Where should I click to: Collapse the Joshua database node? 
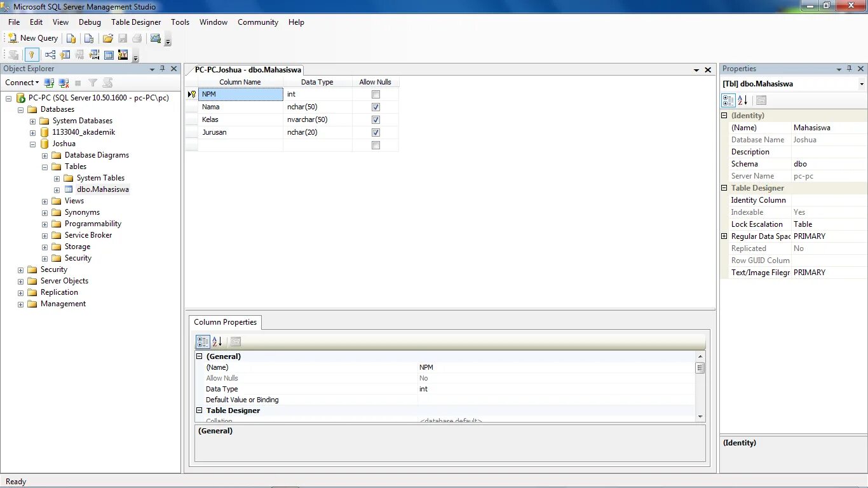(32, 144)
